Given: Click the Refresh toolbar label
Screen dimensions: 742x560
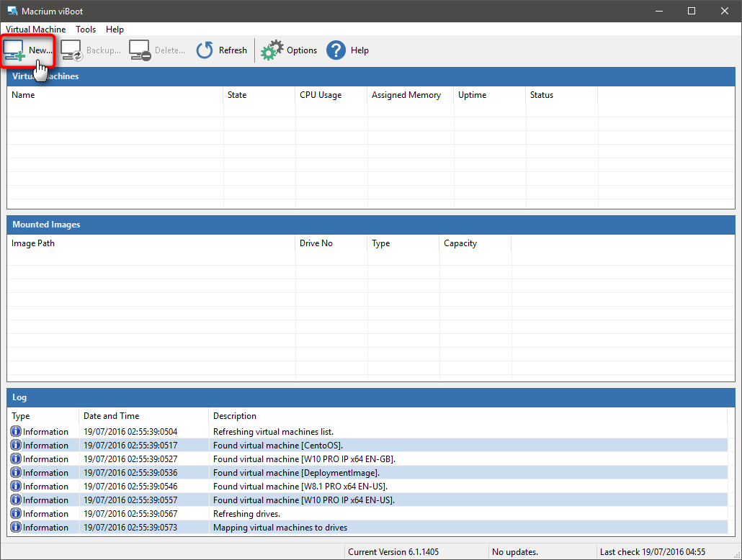Looking at the screenshot, I should 233,50.
